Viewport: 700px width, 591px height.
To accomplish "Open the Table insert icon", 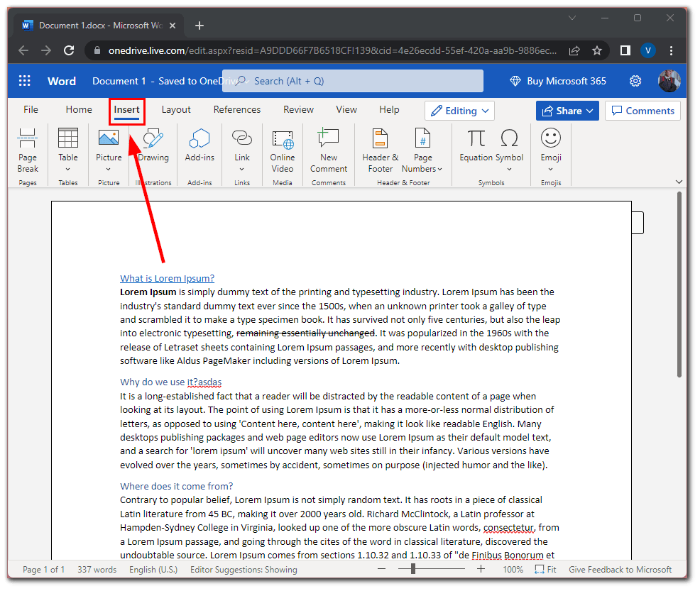I will click(x=68, y=138).
